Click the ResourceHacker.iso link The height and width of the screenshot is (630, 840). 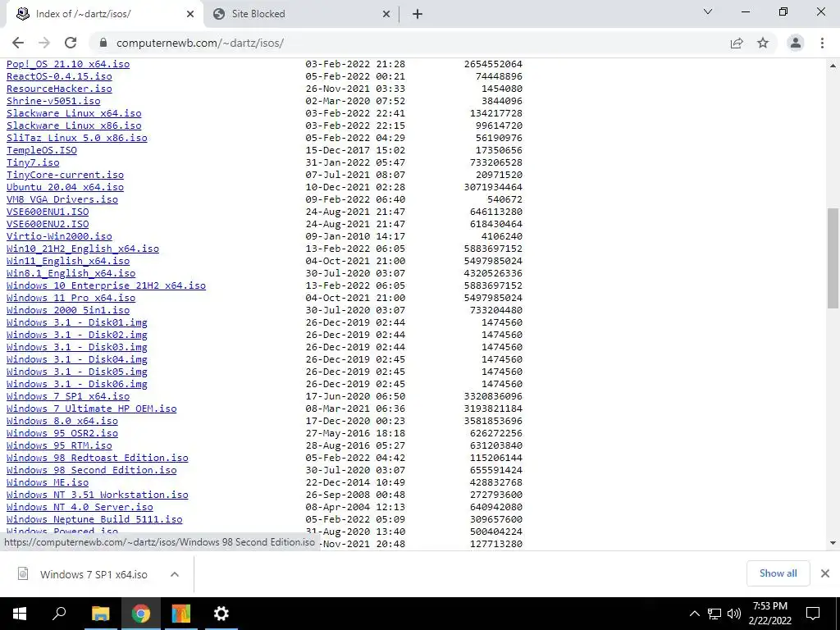pyautogui.click(x=59, y=89)
